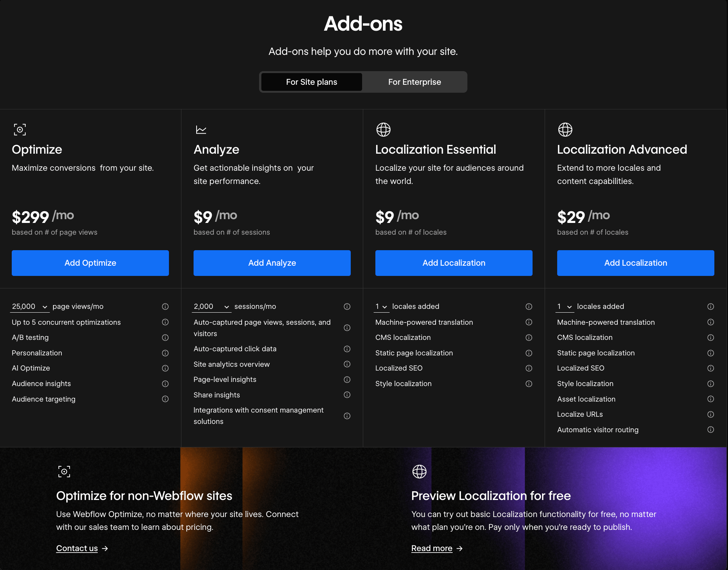Screen dimensions: 728x570
Task: Click the globe icon above Localization Essential
Action: tap(383, 130)
